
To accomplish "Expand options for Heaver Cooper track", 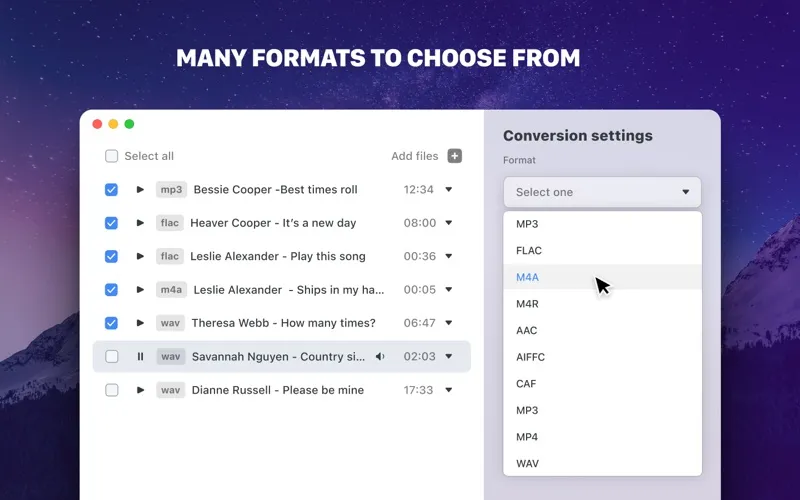I will 448,223.
